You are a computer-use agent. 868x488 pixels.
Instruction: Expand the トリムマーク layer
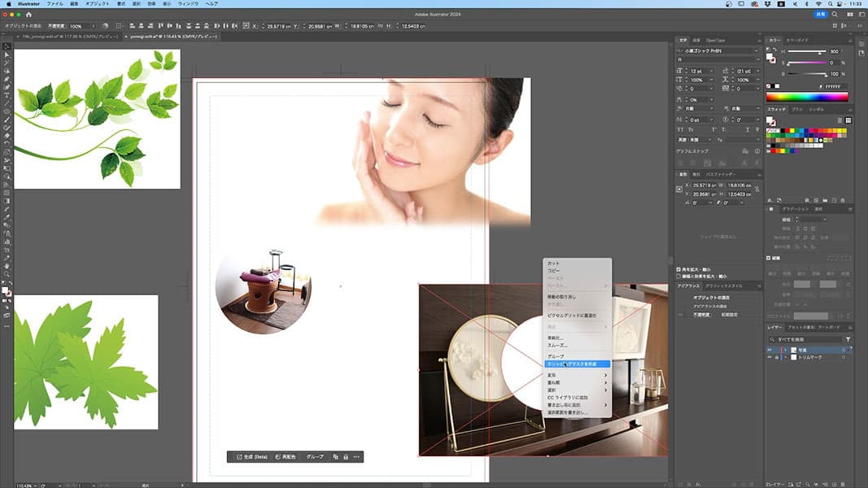tap(784, 357)
